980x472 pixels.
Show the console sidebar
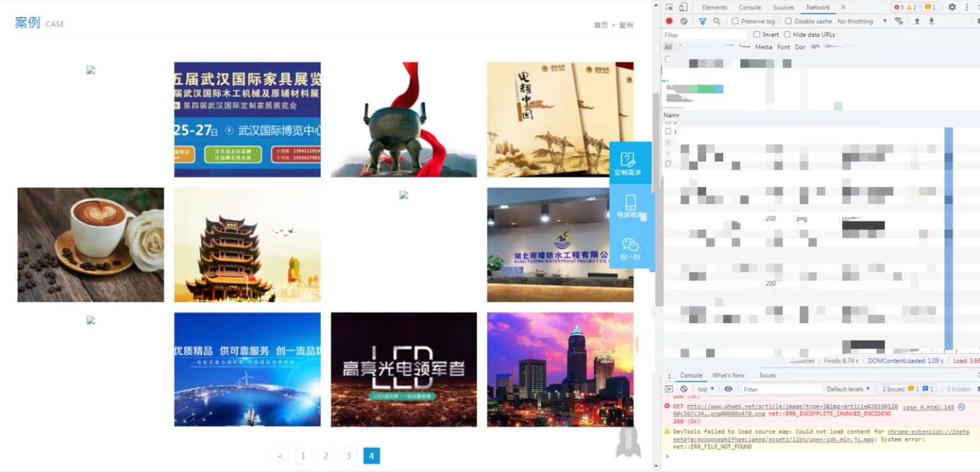(669, 389)
